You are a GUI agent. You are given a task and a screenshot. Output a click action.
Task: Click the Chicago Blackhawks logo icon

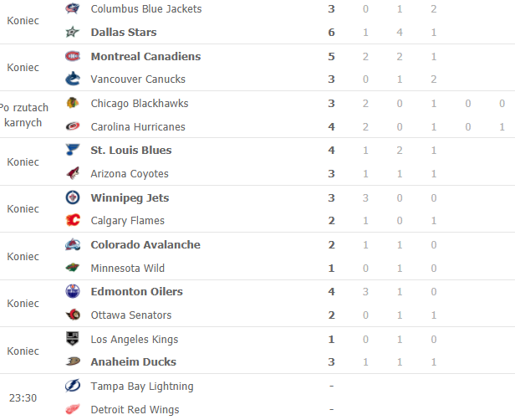72,103
